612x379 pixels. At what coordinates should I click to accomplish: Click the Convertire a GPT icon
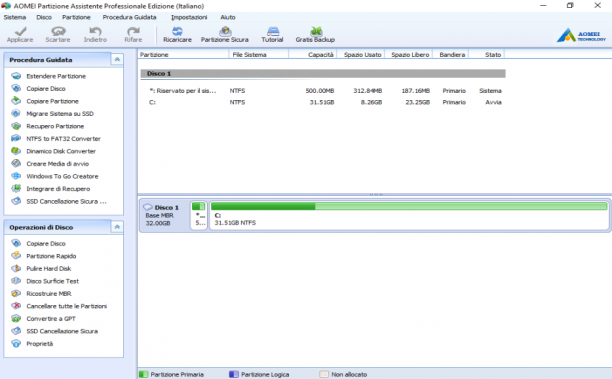click(x=16, y=318)
